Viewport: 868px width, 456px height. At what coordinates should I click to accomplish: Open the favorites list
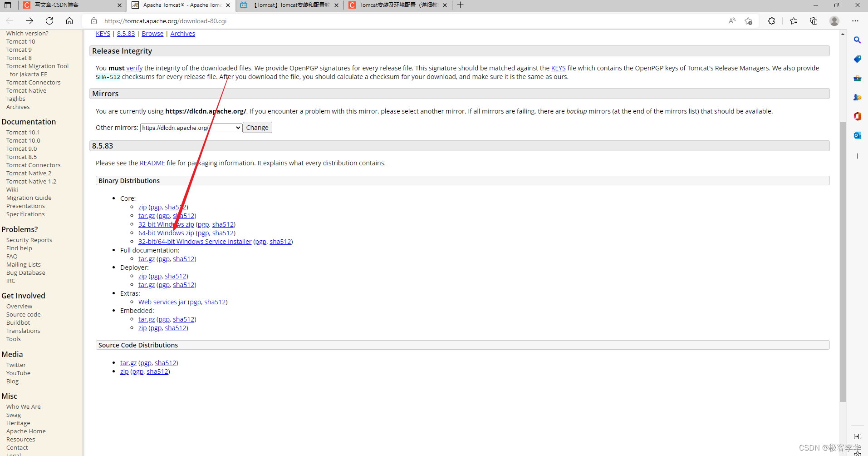point(794,21)
